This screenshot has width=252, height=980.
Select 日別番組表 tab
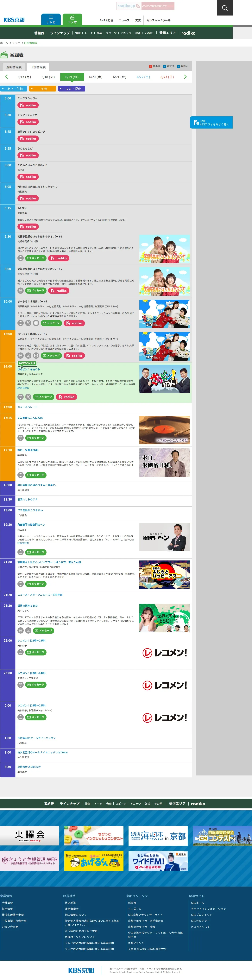click(x=38, y=67)
